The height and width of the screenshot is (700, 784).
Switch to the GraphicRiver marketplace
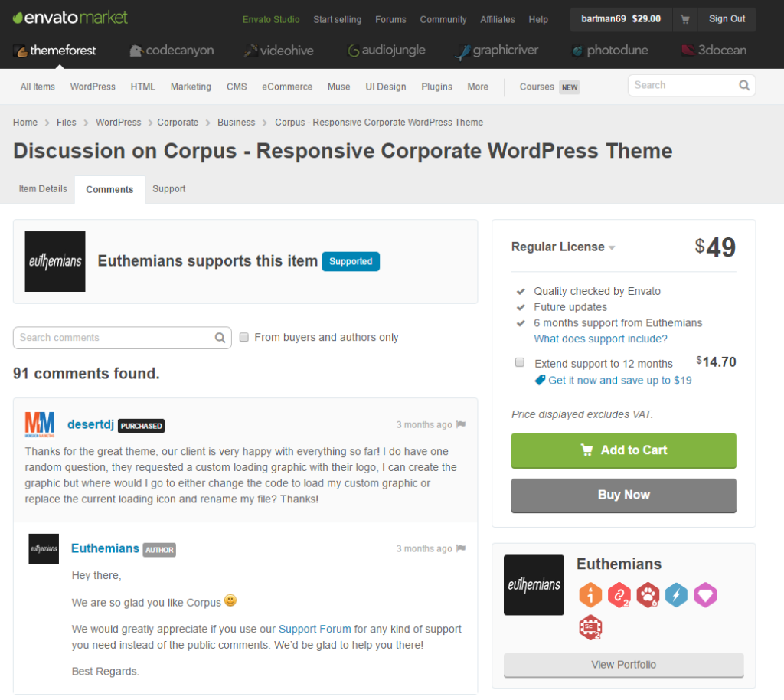point(497,51)
